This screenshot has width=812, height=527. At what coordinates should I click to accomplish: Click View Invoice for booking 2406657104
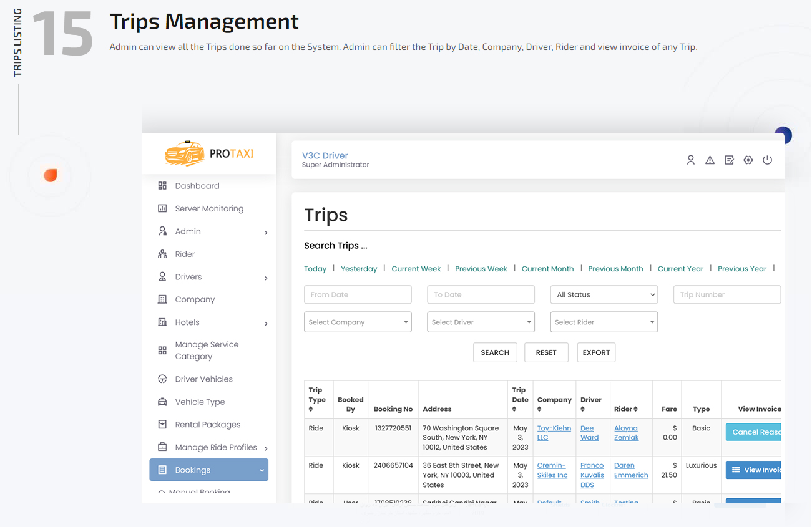[x=753, y=470]
